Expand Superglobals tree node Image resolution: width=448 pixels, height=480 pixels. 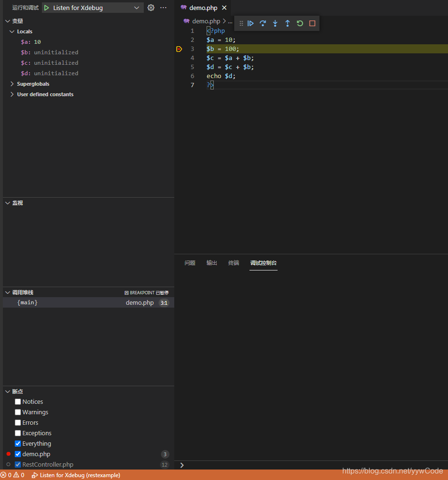pyautogui.click(x=12, y=84)
